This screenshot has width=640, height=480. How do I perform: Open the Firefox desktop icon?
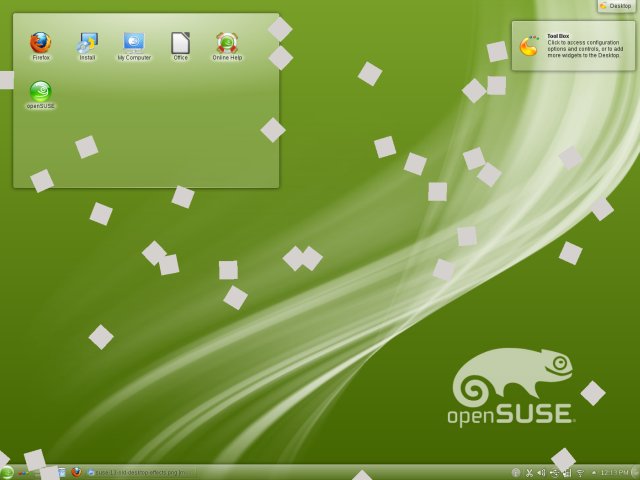41,46
